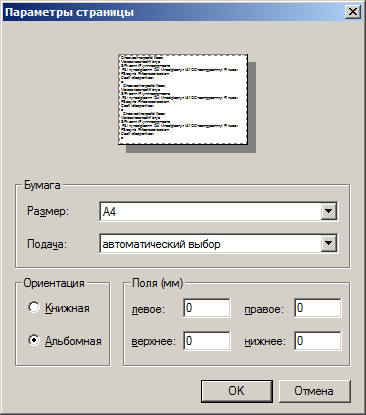Open the Размер paper size dropdown arrow

pos(329,211)
